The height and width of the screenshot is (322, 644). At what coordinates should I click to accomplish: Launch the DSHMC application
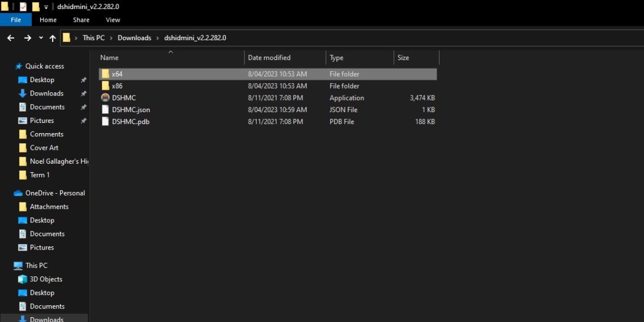point(123,98)
